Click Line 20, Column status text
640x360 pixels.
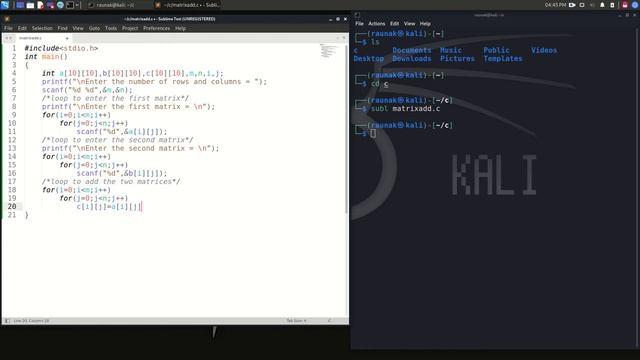(31, 321)
